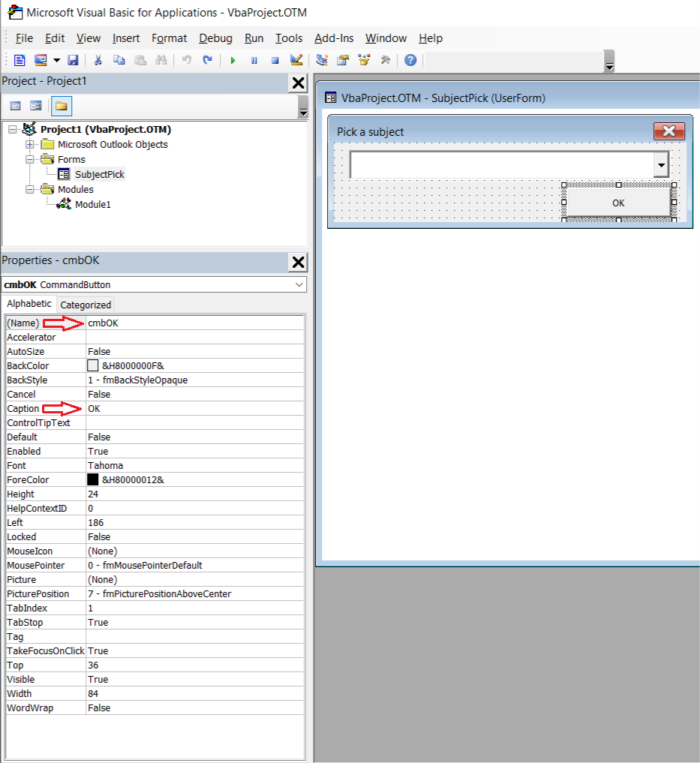
Task: Save the project with the floppy icon
Action: [x=73, y=60]
